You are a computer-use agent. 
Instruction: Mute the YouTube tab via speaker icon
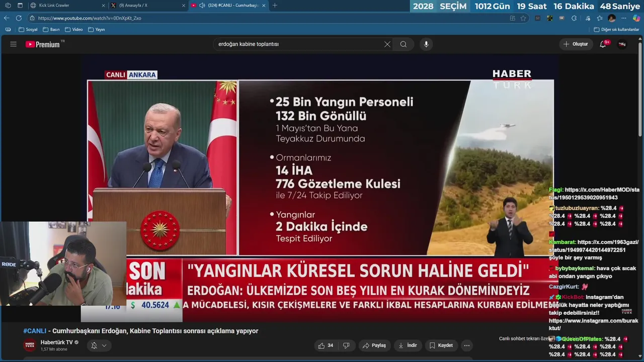(202, 5)
